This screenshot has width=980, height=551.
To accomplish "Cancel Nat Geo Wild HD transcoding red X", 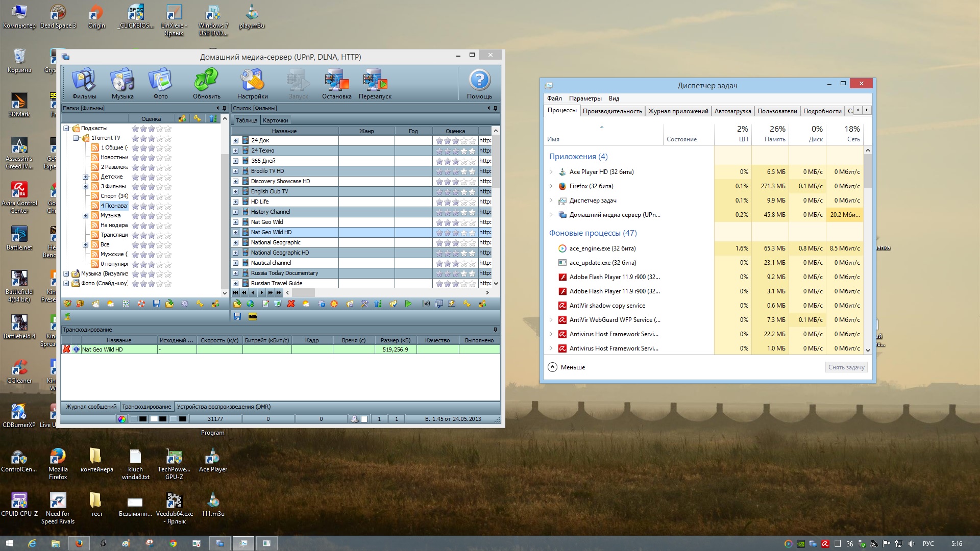I will point(66,349).
